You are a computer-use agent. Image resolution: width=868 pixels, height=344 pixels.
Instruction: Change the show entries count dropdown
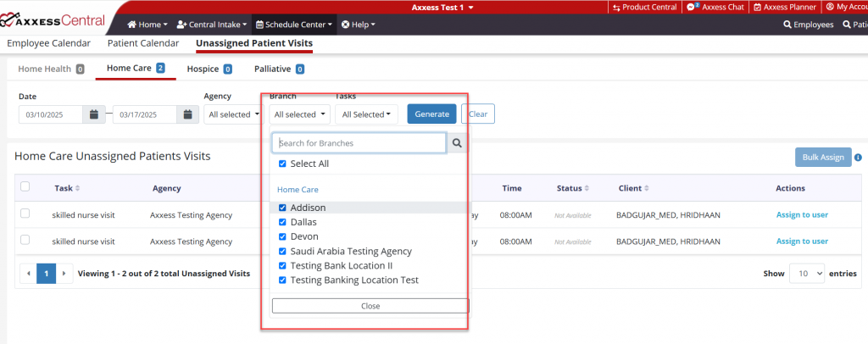coord(807,273)
